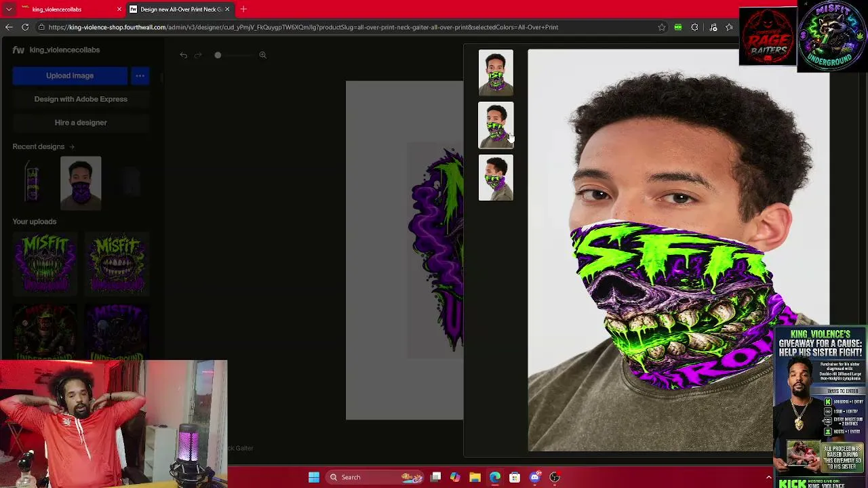
Task: Go back to the previous page
Action: point(9,27)
